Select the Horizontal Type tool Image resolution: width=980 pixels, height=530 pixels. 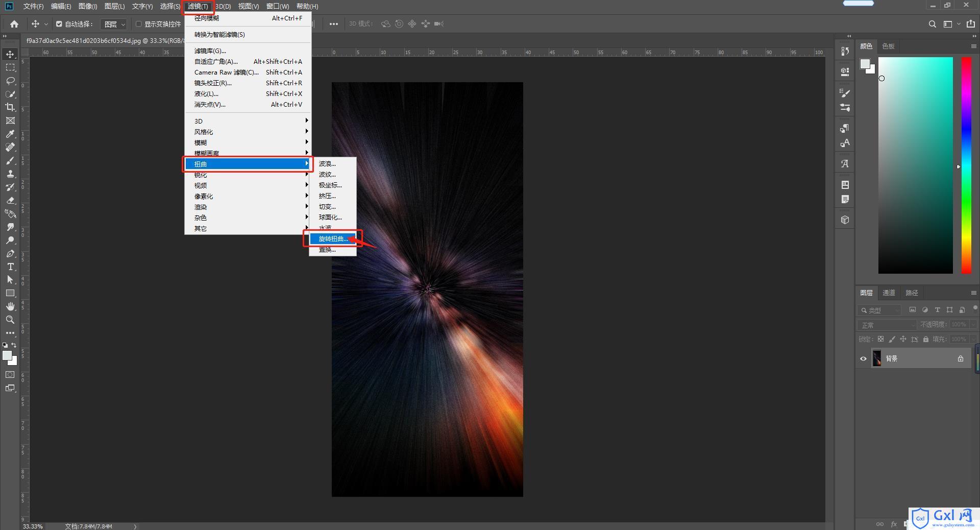tap(10, 267)
